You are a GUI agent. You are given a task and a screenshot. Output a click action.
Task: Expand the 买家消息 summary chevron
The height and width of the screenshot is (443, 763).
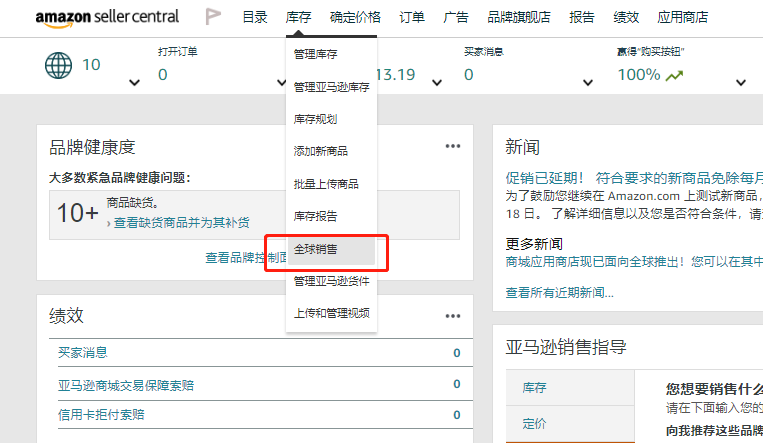coord(590,82)
